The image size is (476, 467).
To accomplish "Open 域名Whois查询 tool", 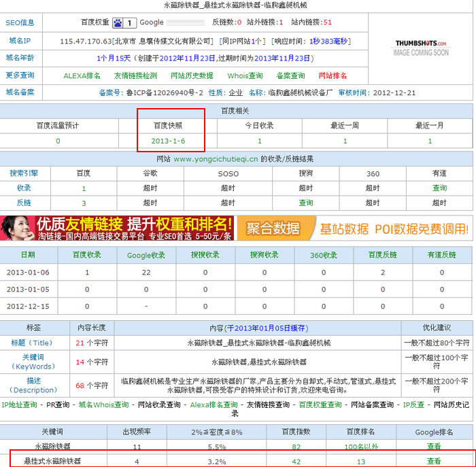I will point(103,404).
